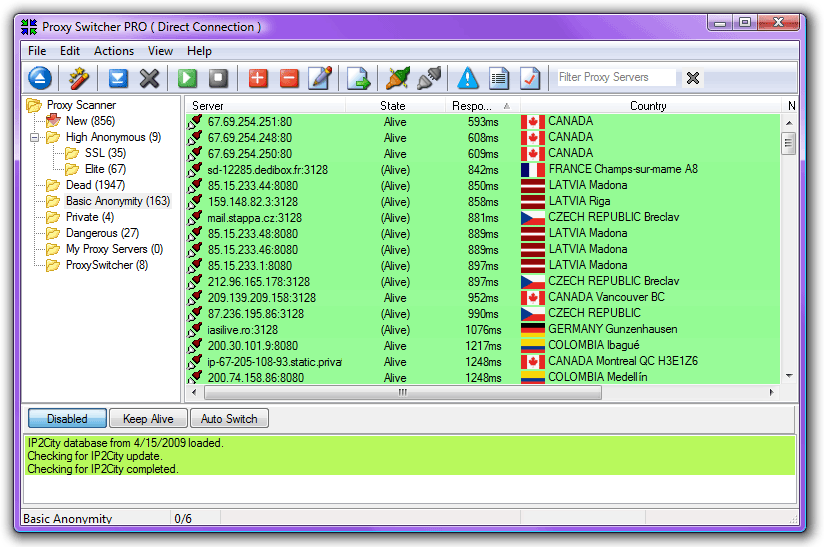Click into Filter Proxy Servers field

pyautogui.click(x=616, y=77)
